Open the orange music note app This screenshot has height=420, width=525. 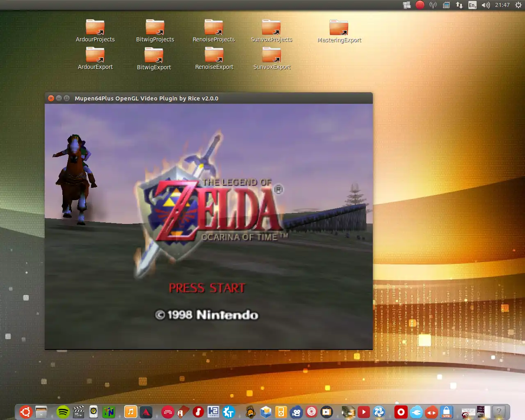coord(130,412)
